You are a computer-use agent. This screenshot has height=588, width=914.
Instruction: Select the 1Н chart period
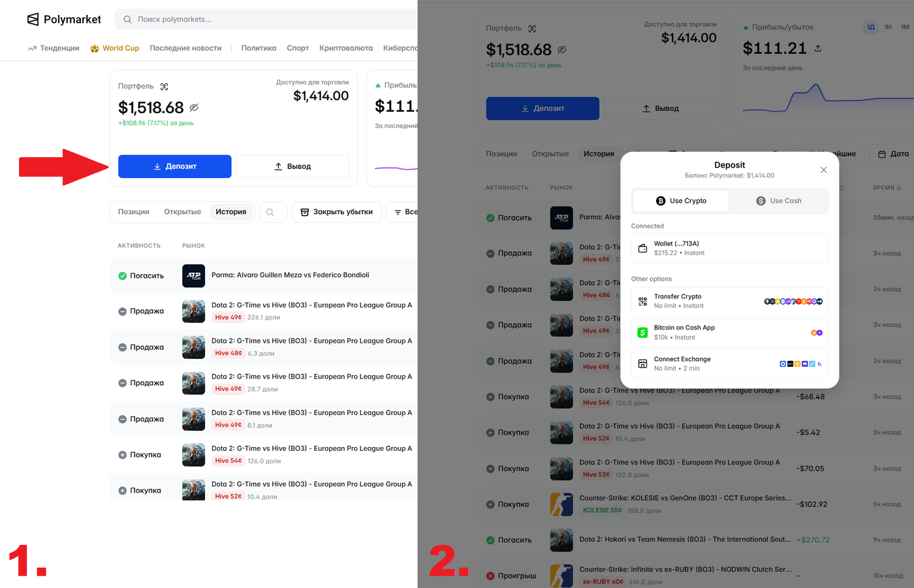pyautogui.click(x=888, y=27)
